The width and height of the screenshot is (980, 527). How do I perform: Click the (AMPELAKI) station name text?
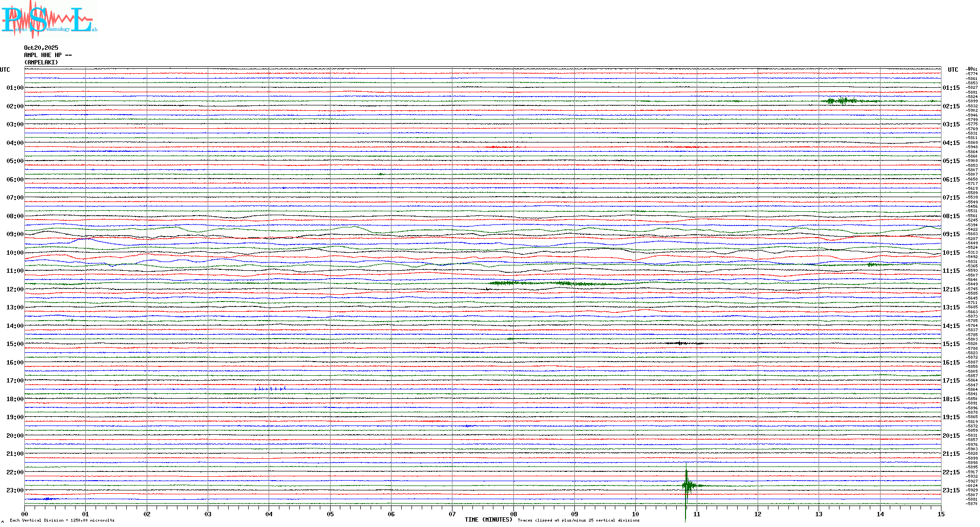(41, 62)
